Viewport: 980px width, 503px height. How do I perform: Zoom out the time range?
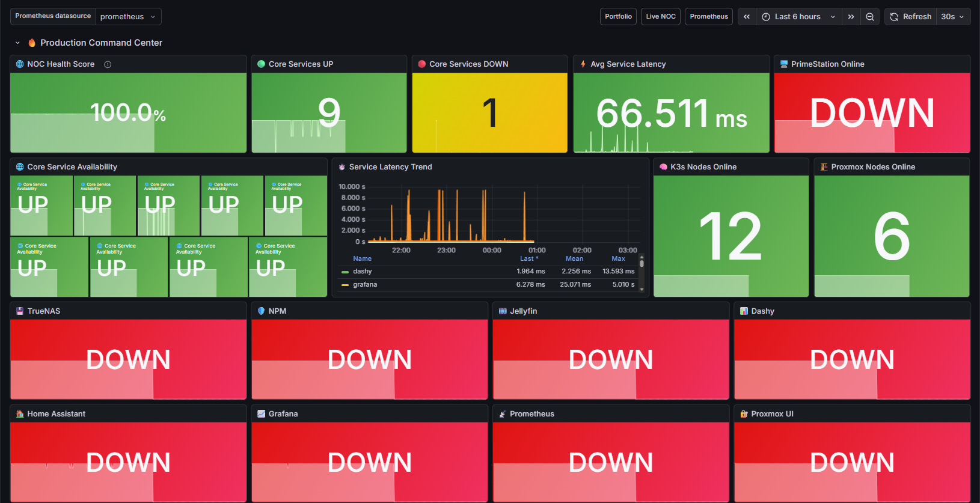870,17
